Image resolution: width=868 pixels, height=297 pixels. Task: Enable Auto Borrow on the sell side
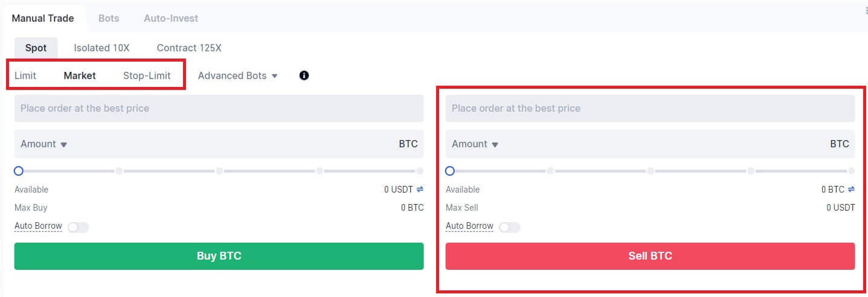click(x=510, y=227)
